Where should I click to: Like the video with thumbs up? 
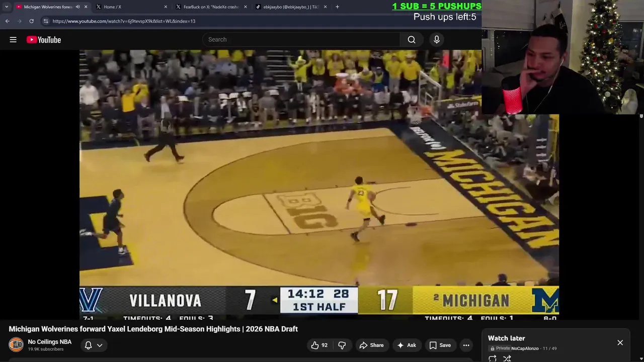click(319, 345)
